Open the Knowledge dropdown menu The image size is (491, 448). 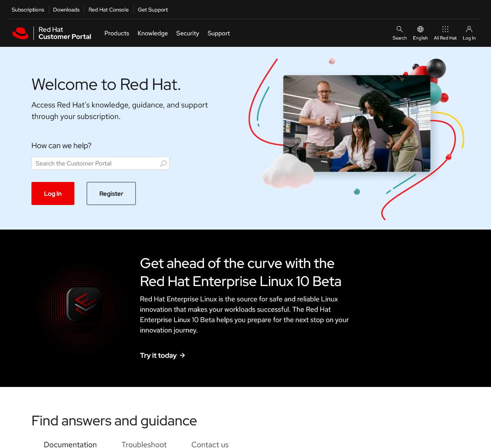pyautogui.click(x=153, y=33)
